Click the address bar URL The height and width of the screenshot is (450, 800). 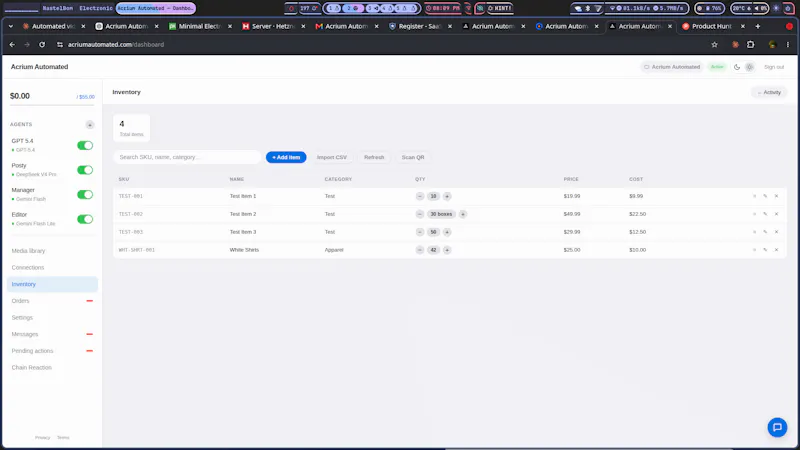pyautogui.click(x=116, y=44)
